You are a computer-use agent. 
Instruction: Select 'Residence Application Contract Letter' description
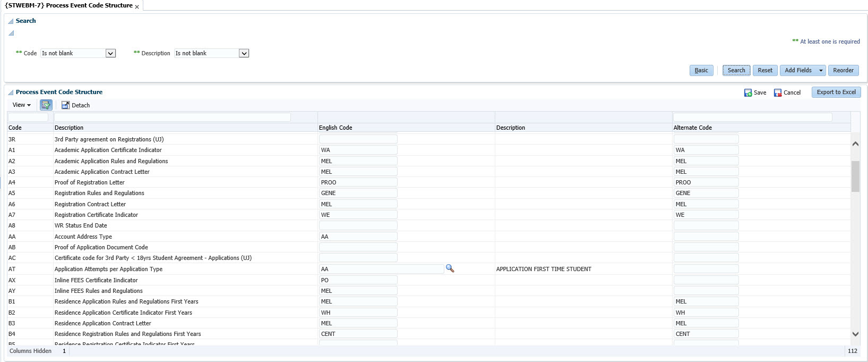click(x=103, y=323)
